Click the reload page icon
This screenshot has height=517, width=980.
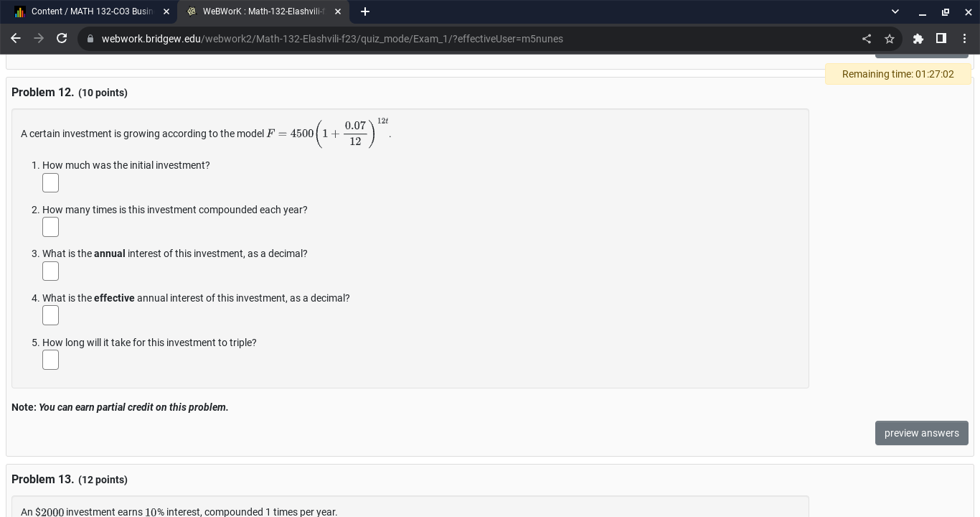(62, 39)
